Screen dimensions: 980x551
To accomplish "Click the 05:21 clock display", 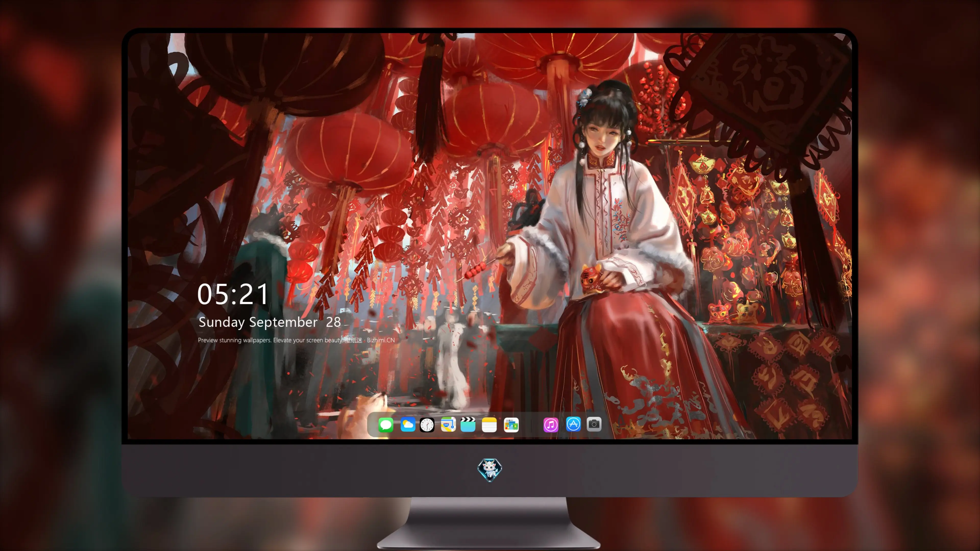I will [x=233, y=294].
